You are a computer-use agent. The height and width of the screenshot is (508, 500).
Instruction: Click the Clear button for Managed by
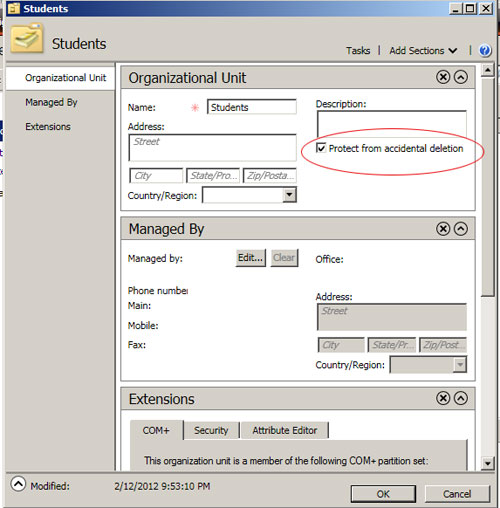point(284,258)
